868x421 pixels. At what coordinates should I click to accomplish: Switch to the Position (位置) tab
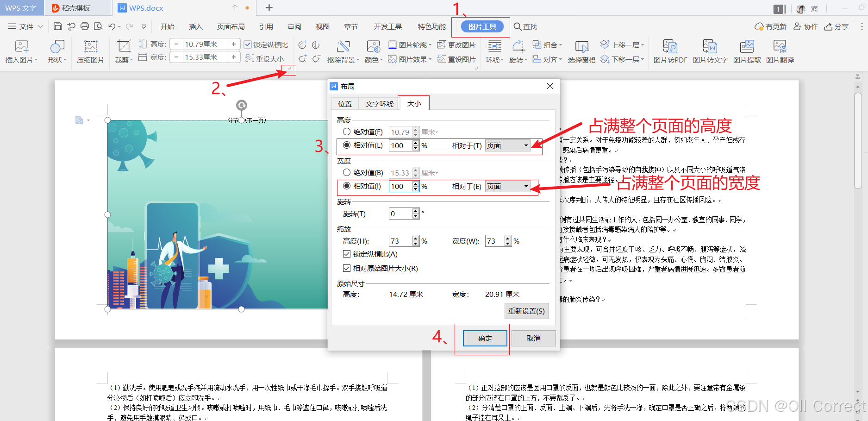(345, 104)
